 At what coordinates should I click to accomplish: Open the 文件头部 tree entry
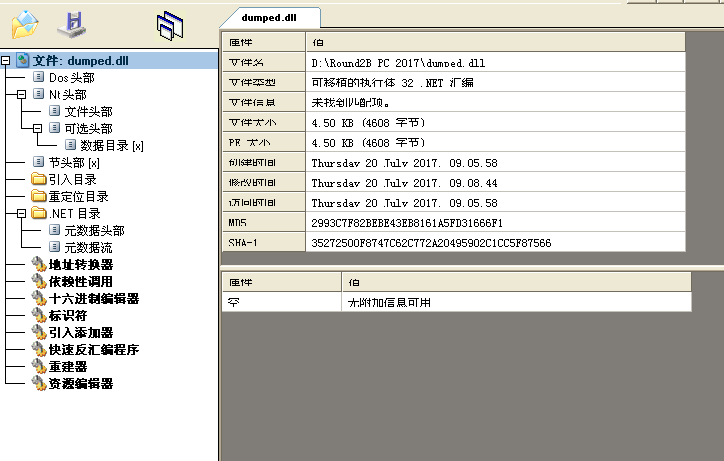pos(88,111)
